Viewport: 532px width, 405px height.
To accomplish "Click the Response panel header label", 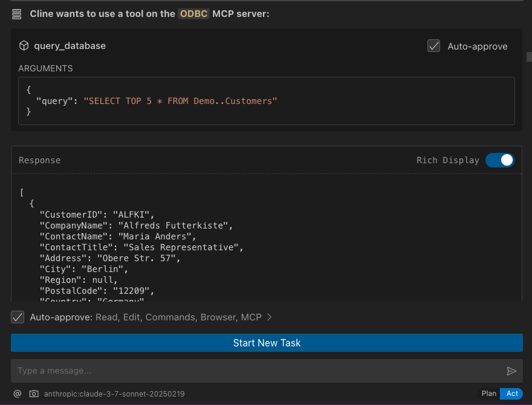I will click(x=40, y=160).
